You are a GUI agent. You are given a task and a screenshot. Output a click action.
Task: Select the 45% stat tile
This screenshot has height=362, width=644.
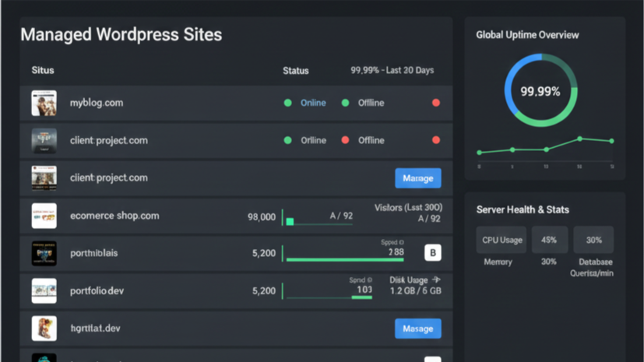(550, 240)
